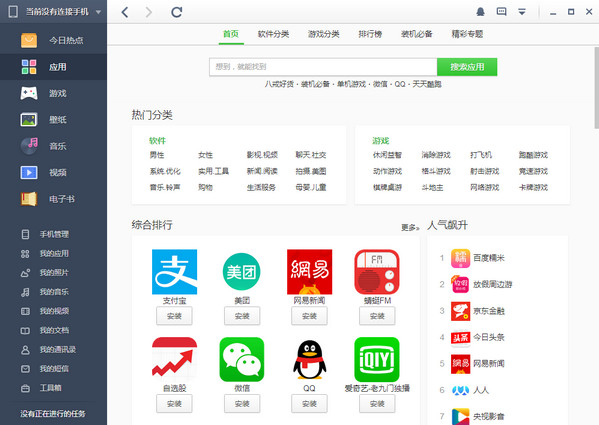599x425 pixels.
Task: Focus the app search input field
Action: point(323,67)
